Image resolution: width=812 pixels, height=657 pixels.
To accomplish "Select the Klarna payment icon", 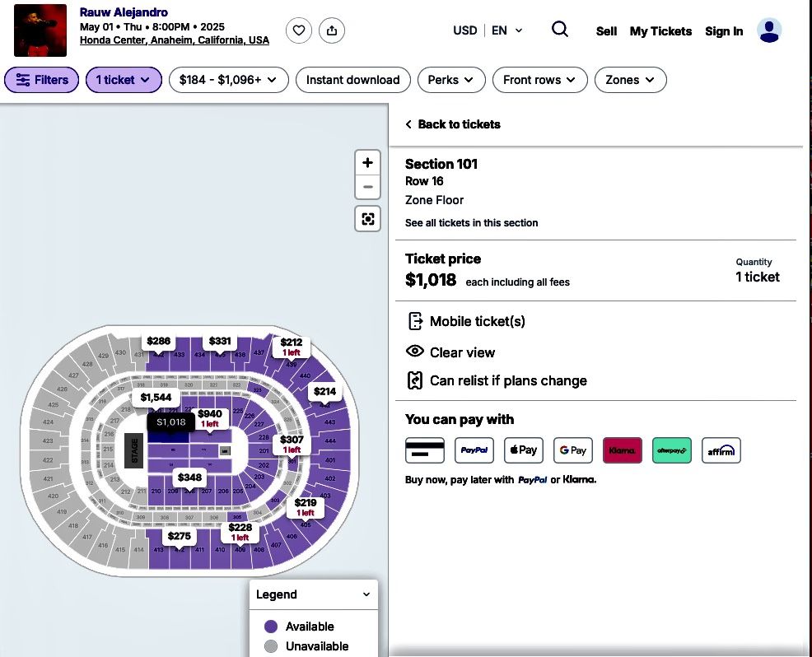I will 623,450.
